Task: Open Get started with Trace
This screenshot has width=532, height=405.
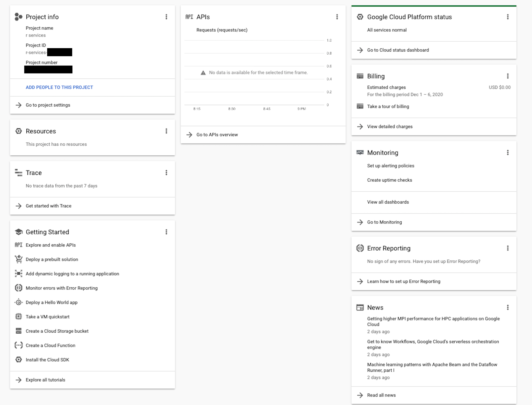Action: [x=49, y=206]
